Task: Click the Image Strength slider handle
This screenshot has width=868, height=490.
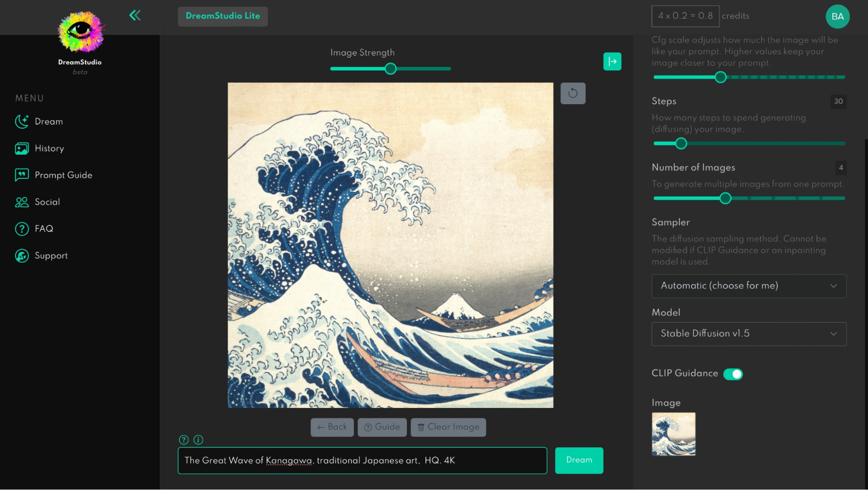Action: coord(390,69)
